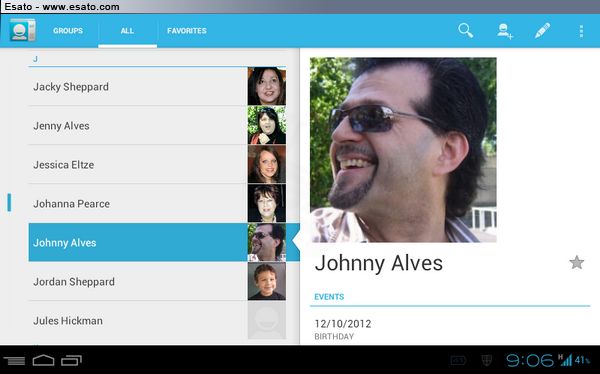Open the recent apps button
This screenshot has height=374, width=600.
[x=72, y=360]
